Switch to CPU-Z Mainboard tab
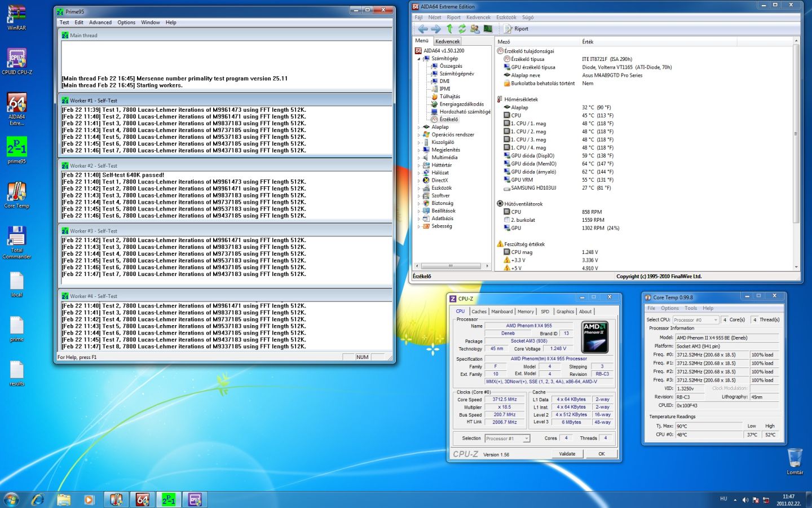 pos(502,312)
